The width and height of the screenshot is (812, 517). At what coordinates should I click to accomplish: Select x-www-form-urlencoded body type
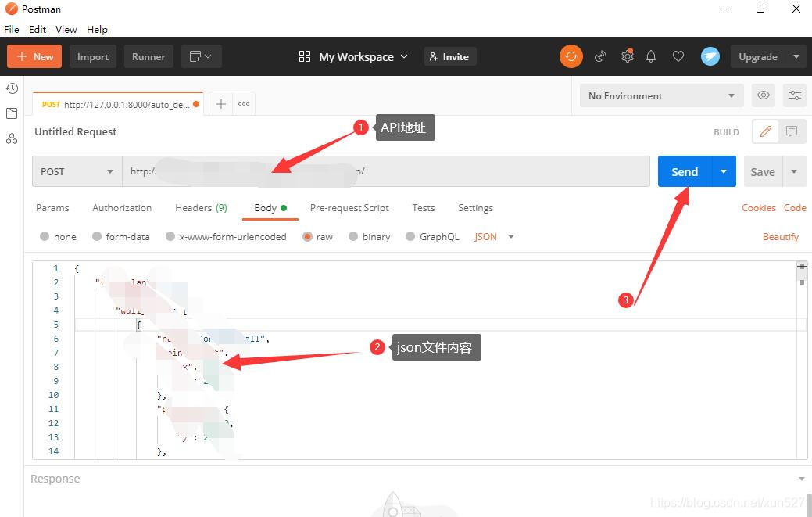tap(226, 236)
